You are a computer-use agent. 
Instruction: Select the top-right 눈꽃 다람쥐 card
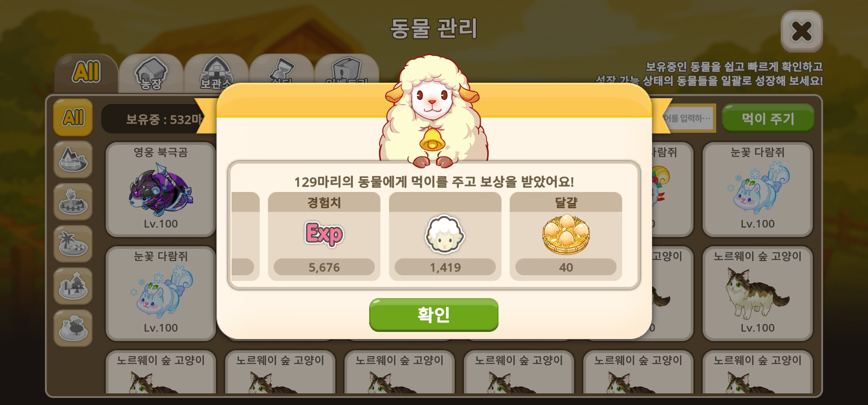(x=757, y=189)
